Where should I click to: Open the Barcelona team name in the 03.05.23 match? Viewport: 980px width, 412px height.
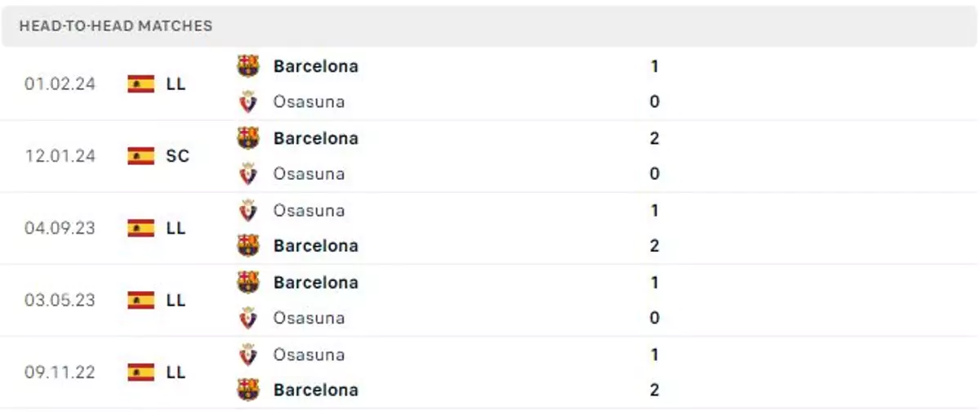(316, 282)
